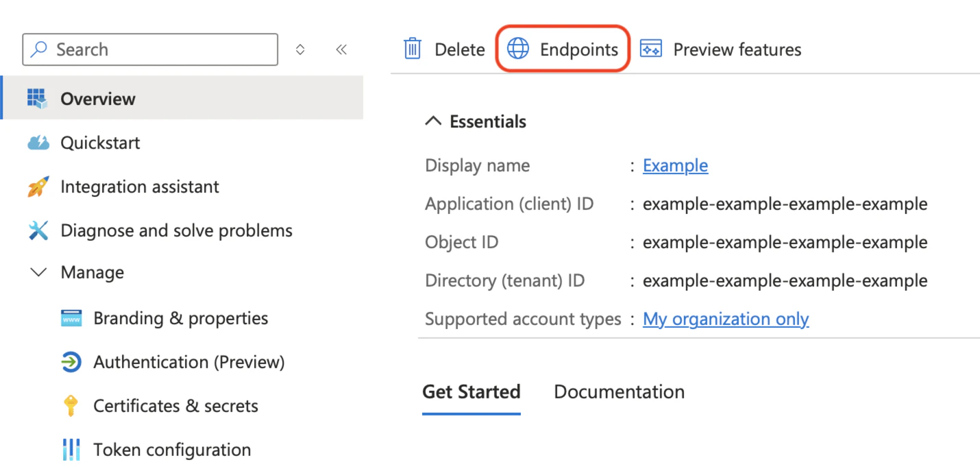The image size is (980, 469).
Task: Click the Token configuration bars icon
Action: [71, 449]
